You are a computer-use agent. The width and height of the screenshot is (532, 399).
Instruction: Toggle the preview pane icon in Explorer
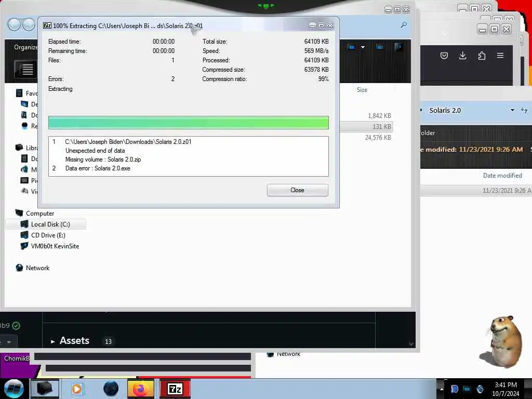click(x=380, y=47)
